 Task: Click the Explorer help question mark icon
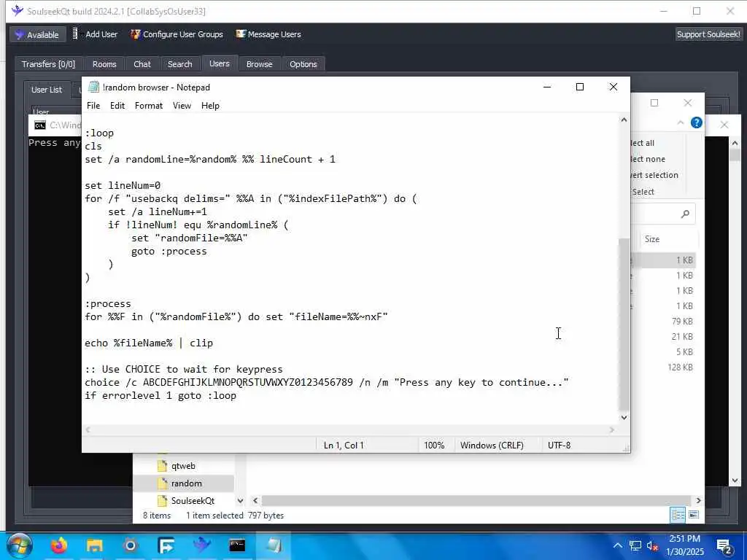[697, 122]
